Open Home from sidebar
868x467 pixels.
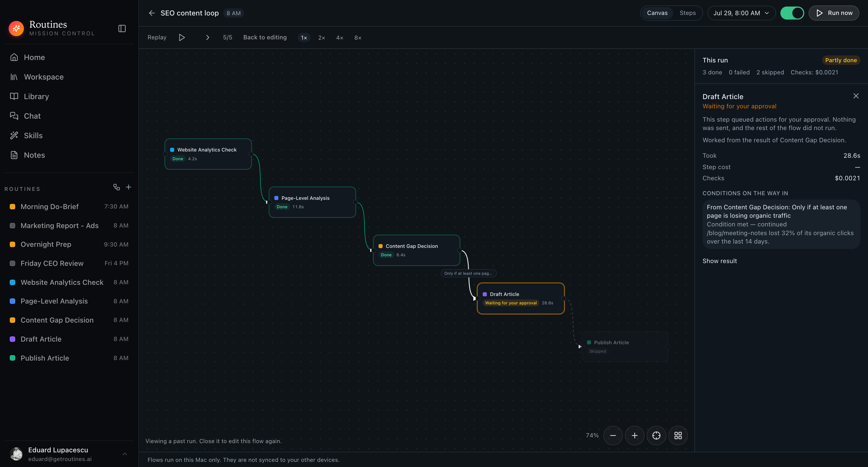coord(69,57)
